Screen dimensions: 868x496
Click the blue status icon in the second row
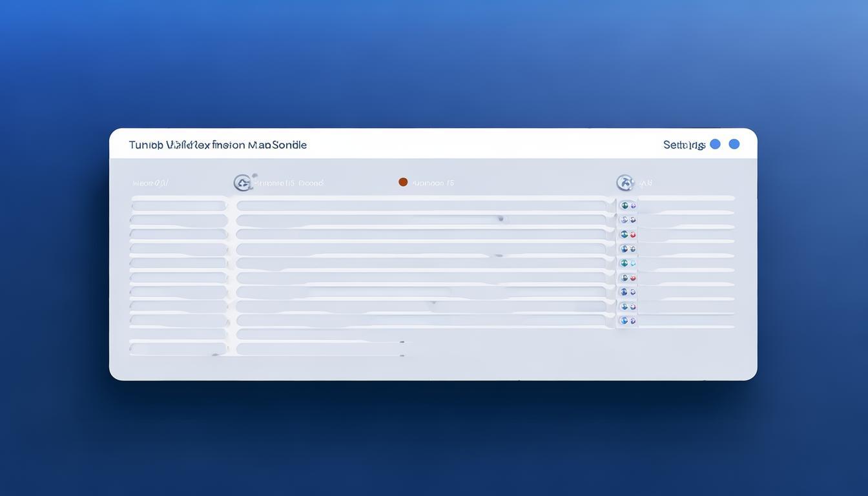624,220
